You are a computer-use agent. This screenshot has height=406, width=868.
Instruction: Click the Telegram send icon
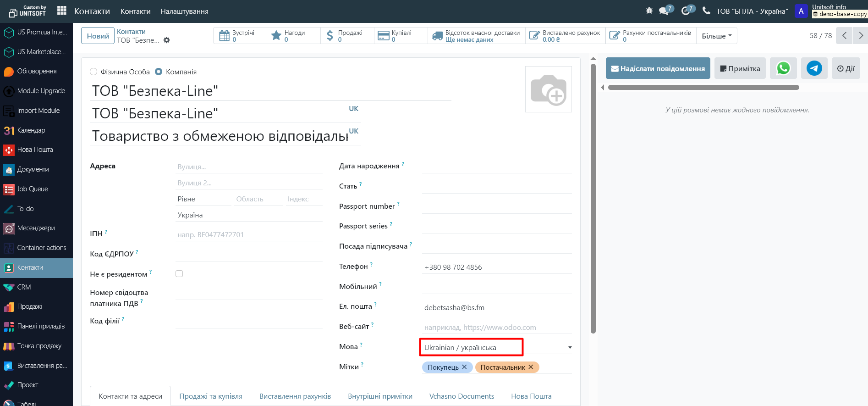click(x=814, y=68)
